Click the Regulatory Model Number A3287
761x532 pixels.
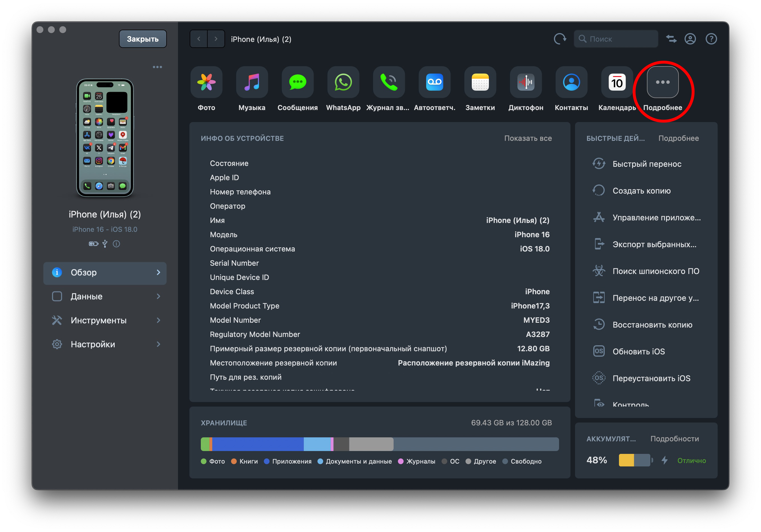pos(537,334)
